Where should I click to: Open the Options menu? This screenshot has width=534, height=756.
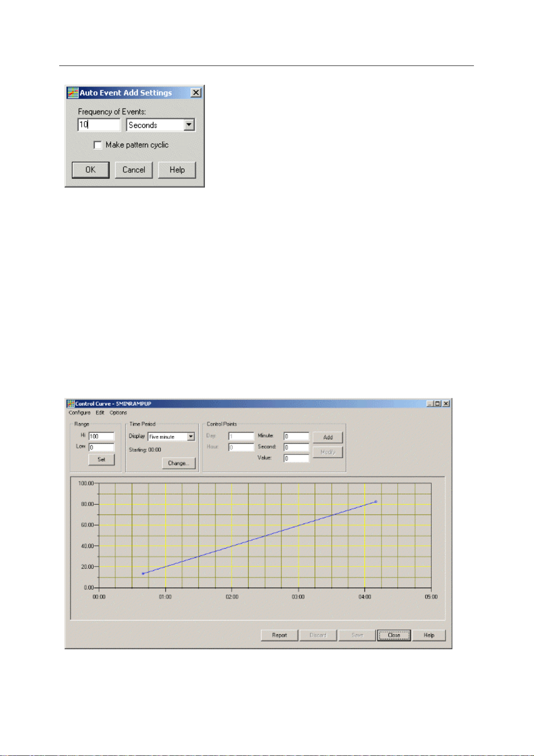pyautogui.click(x=118, y=413)
